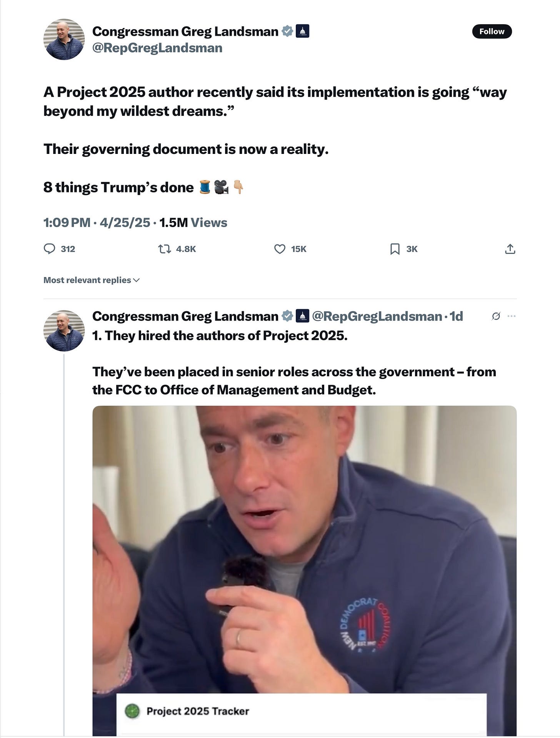Open reply author's profile avatar
Viewport: 560px width, 738px height.
[x=64, y=331]
